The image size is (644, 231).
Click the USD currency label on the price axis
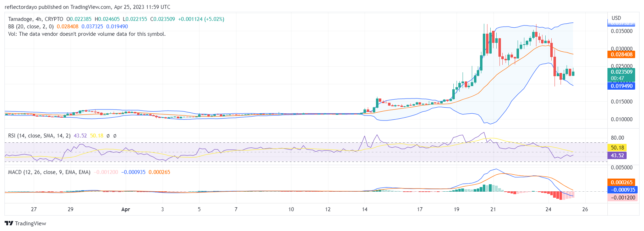[616, 18]
